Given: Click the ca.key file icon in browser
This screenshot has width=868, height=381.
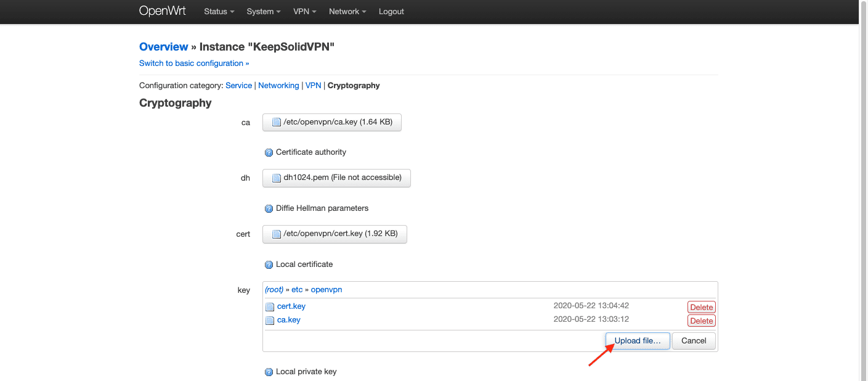Looking at the screenshot, I should click(x=270, y=321).
